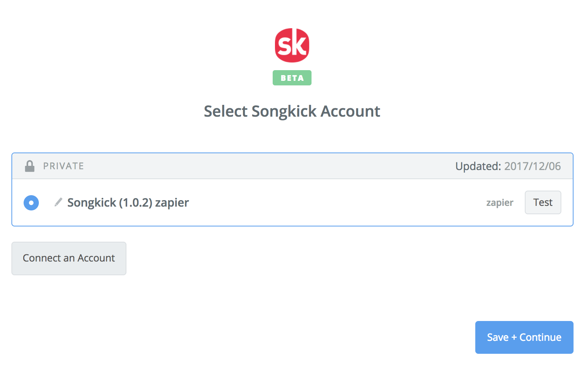Click the green BETA badge

click(292, 78)
